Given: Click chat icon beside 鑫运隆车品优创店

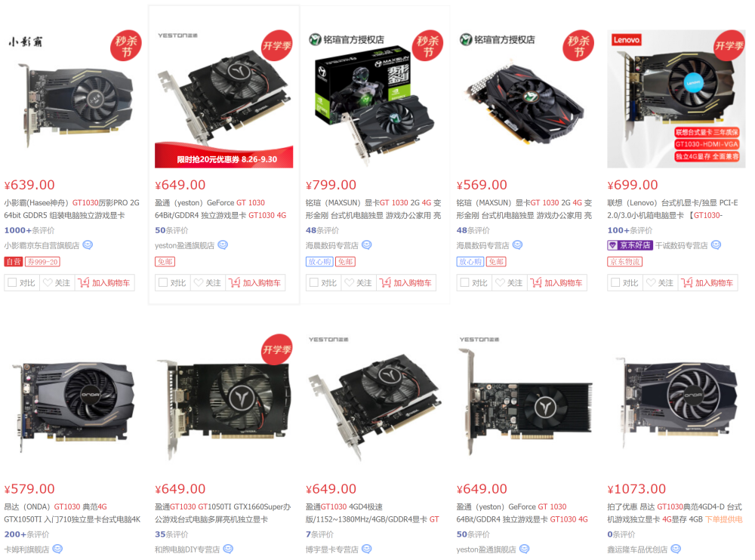Looking at the screenshot, I should click(676, 549).
